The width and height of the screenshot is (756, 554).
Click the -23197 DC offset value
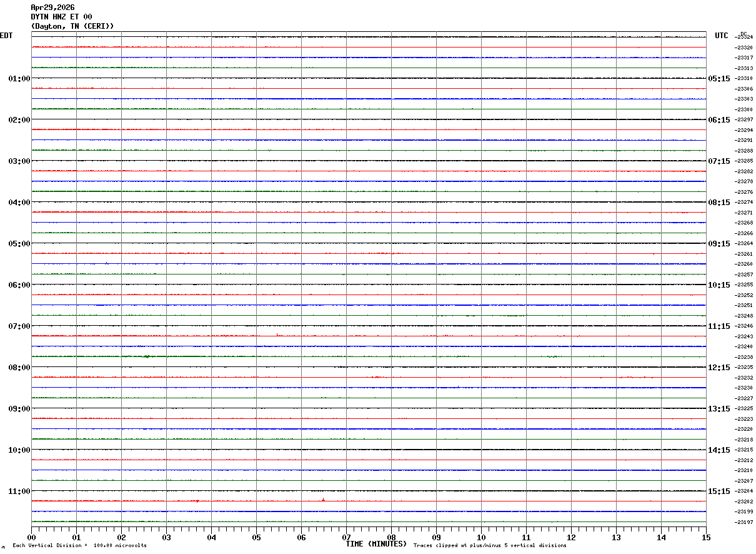(x=744, y=522)
